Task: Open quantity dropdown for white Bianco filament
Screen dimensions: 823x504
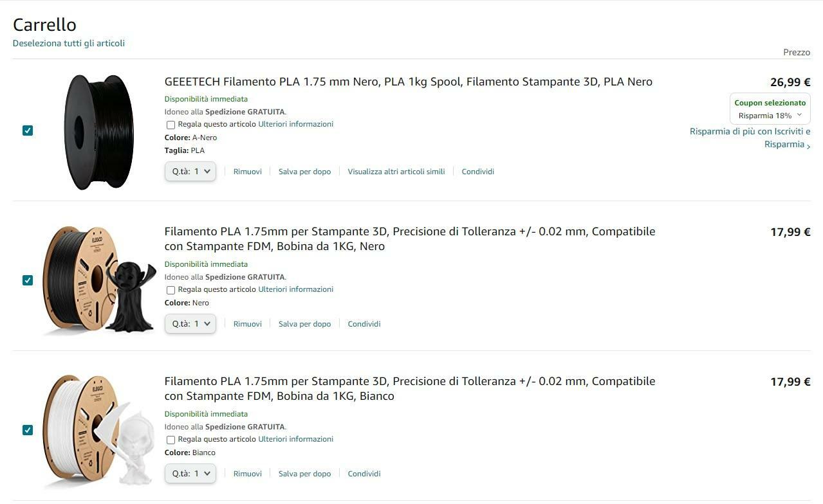Action: (190, 474)
